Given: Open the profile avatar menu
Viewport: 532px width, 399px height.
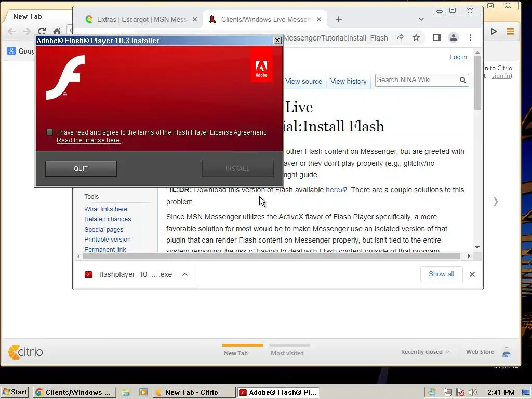Looking at the screenshot, I should [454, 37].
